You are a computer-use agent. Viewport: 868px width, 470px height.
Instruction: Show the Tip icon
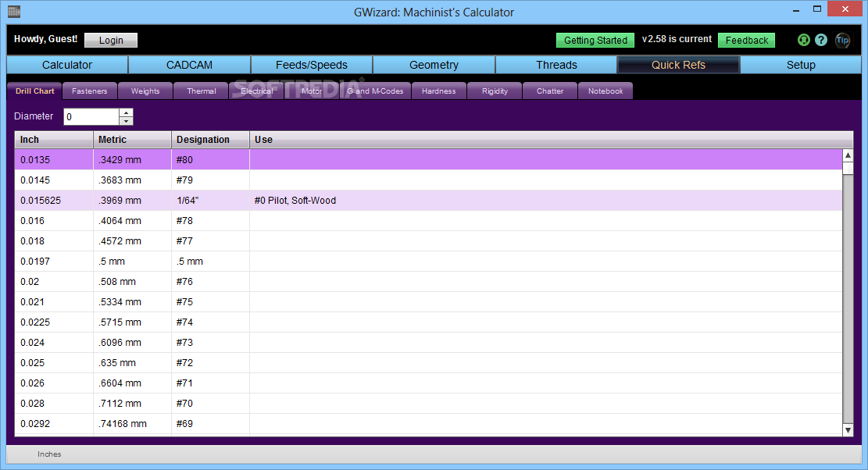tap(842, 40)
